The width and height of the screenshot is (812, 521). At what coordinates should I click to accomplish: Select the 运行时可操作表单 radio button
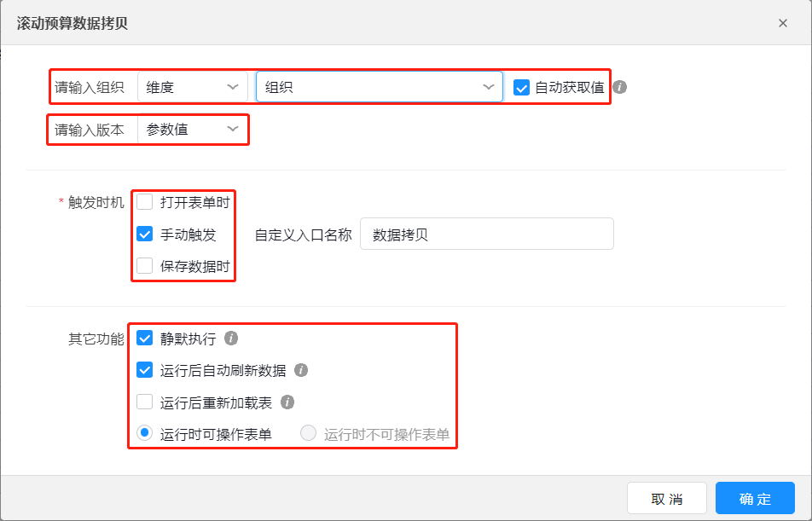pos(145,434)
